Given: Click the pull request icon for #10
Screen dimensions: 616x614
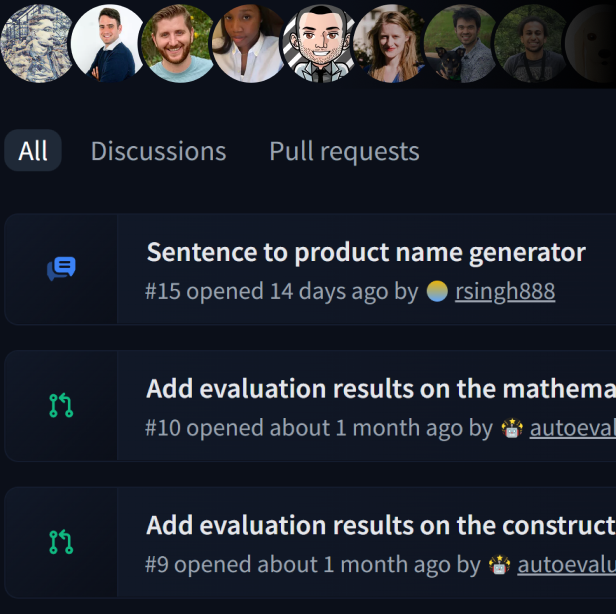Looking at the screenshot, I should click(61, 405).
